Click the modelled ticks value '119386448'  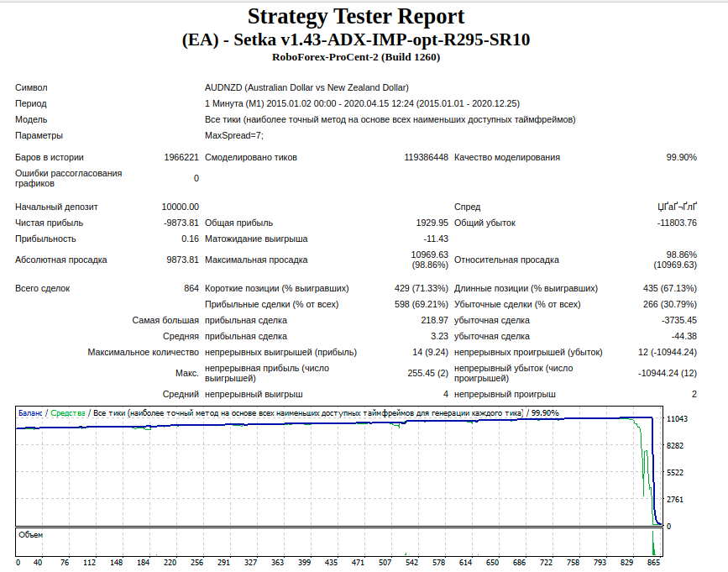click(426, 157)
